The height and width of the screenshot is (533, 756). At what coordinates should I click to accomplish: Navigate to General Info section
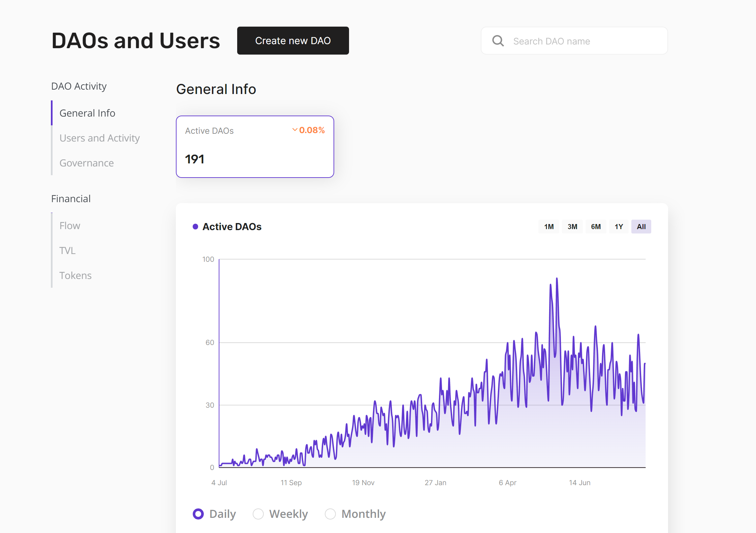(x=88, y=113)
